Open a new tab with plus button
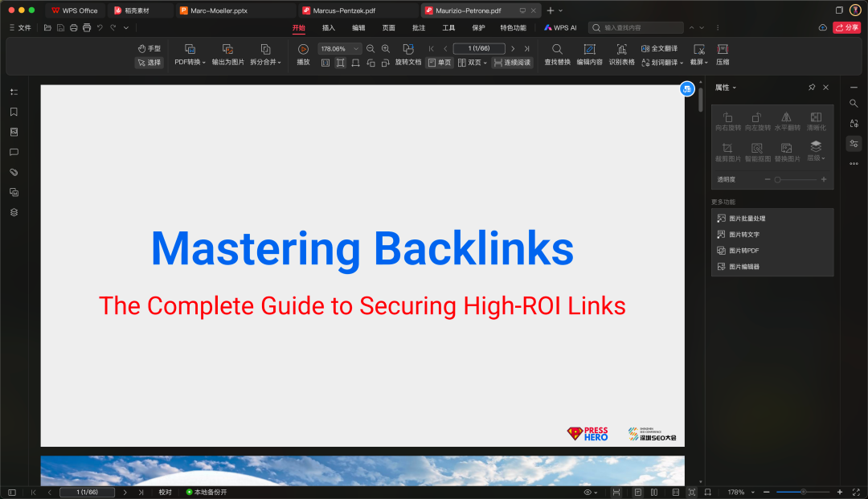The height and width of the screenshot is (499, 868). point(551,10)
